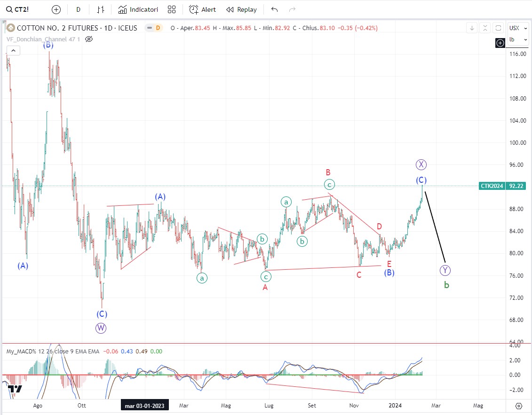Click the red D wave label
Screen dimensions: 532x415
379,227
